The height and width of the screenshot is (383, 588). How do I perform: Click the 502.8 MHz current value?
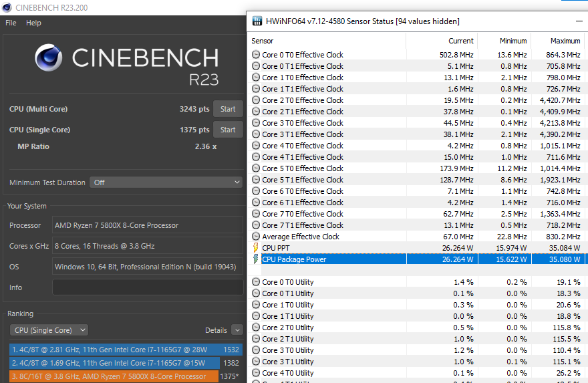point(456,55)
